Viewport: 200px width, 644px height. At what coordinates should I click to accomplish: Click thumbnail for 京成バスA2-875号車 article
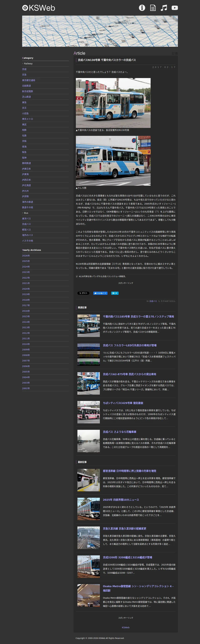coord(88,383)
